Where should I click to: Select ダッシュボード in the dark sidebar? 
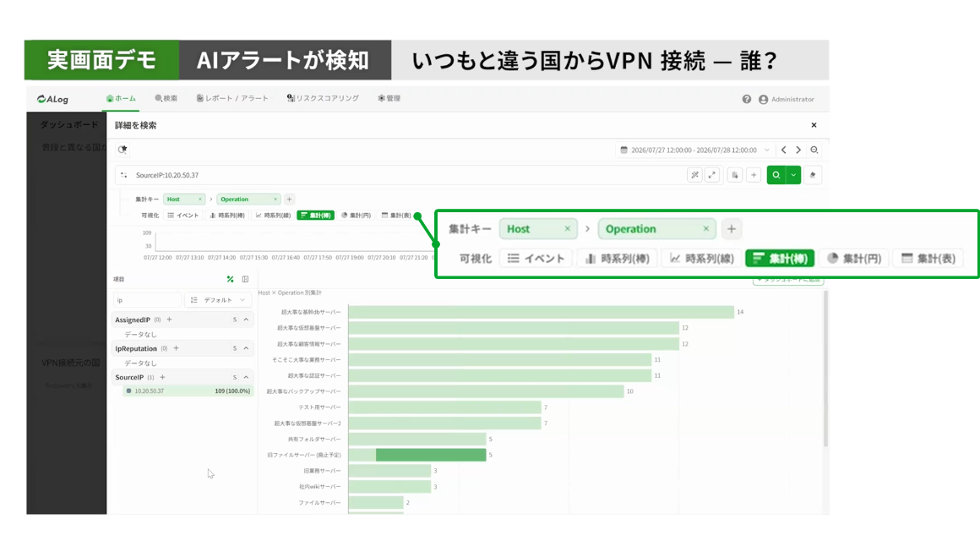pos(68,124)
